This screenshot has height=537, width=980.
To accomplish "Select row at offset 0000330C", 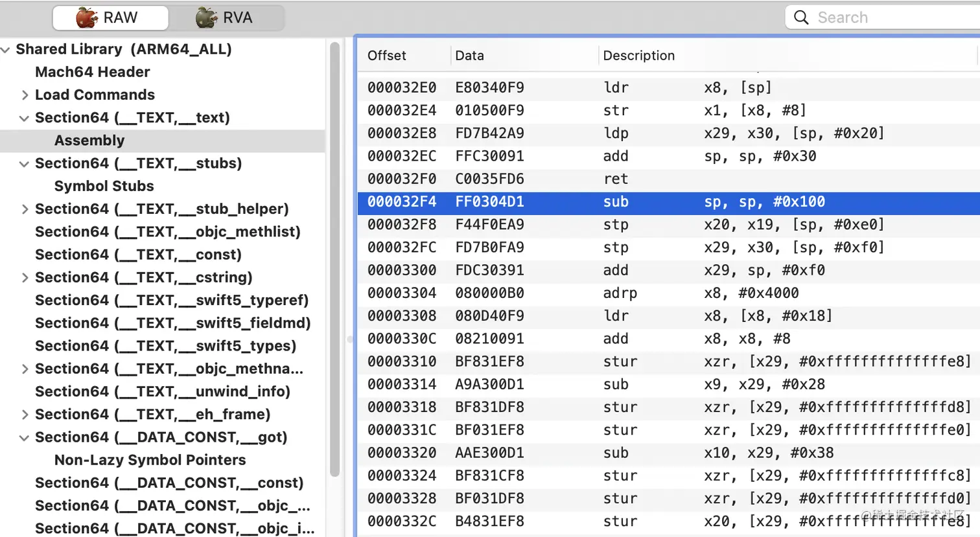I will pyautogui.click(x=669, y=339).
